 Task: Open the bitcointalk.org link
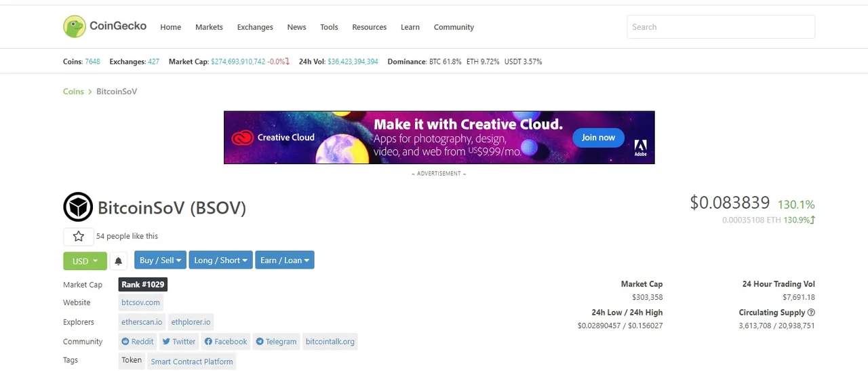tap(330, 342)
